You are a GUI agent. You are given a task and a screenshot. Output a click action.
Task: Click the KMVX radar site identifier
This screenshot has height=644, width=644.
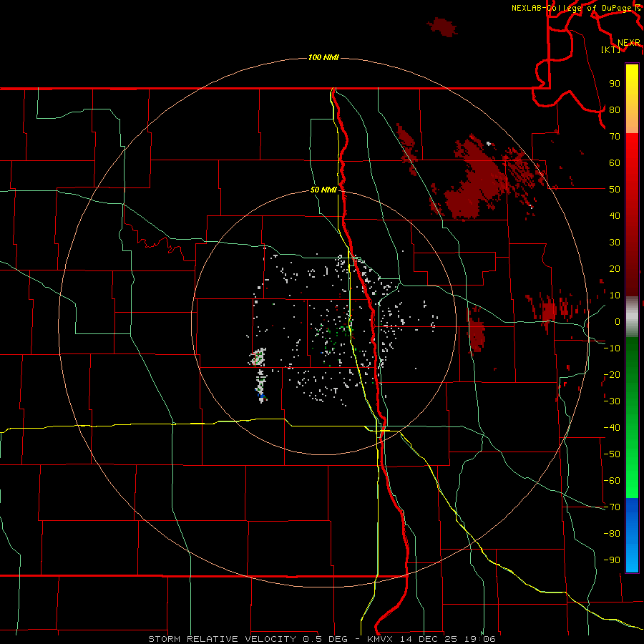click(380, 639)
